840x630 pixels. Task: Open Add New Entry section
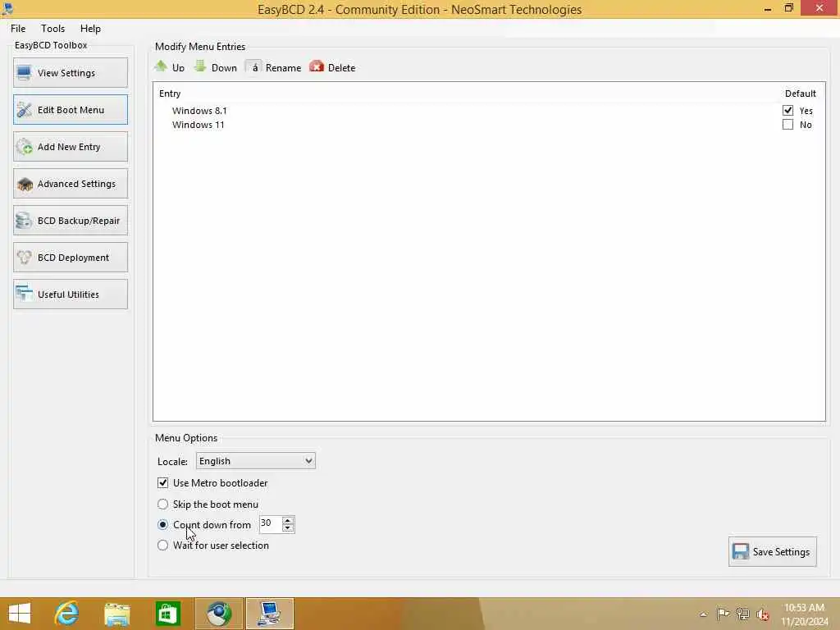point(71,147)
